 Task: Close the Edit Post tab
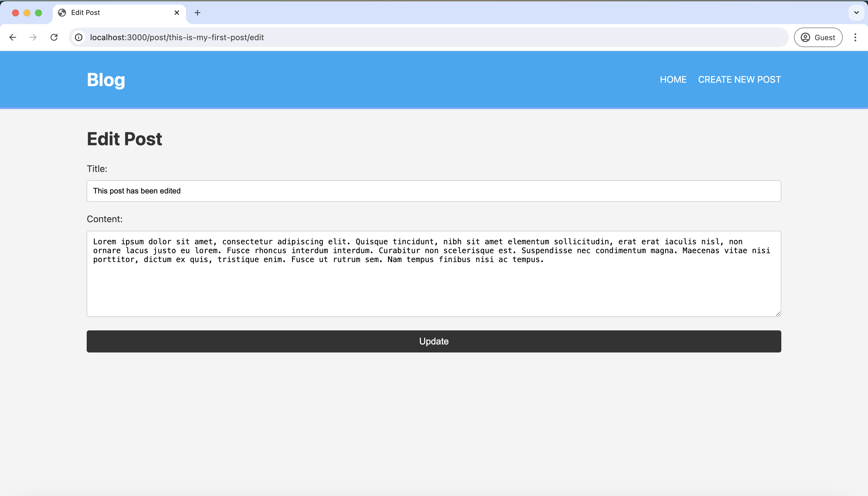(177, 13)
